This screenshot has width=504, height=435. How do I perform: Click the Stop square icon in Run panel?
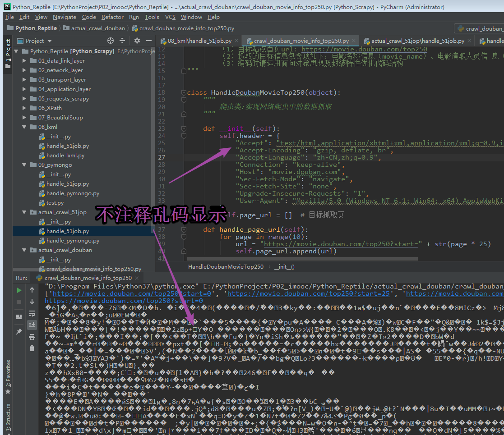point(19,302)
